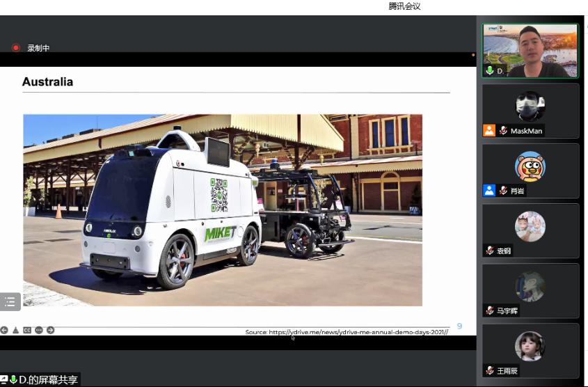Click the laser pointer triangle icon
Image resolution: width=588 pixels, height=387 pixels.
tap(15, 330)
